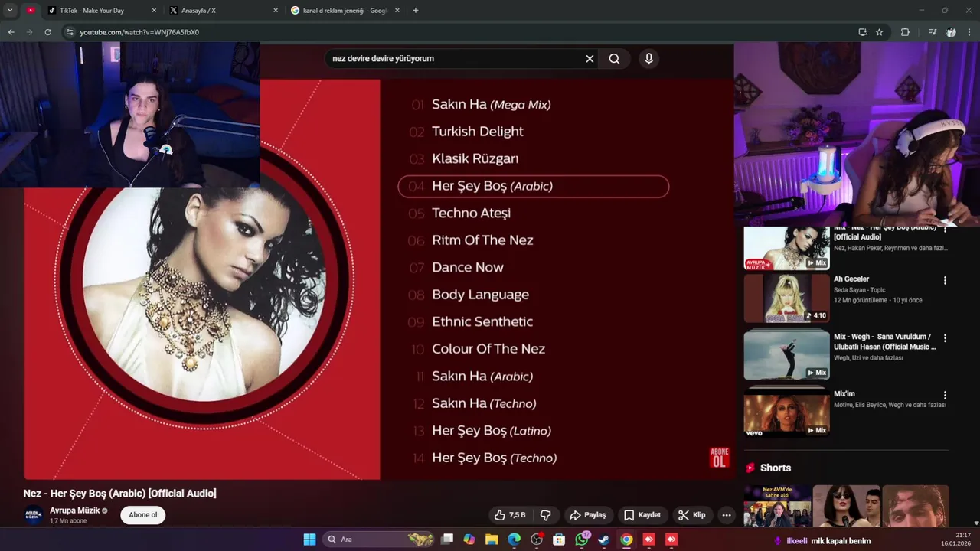Close the Anasayfa / X tab
This screenshot has height=551, width=980.
276,11
